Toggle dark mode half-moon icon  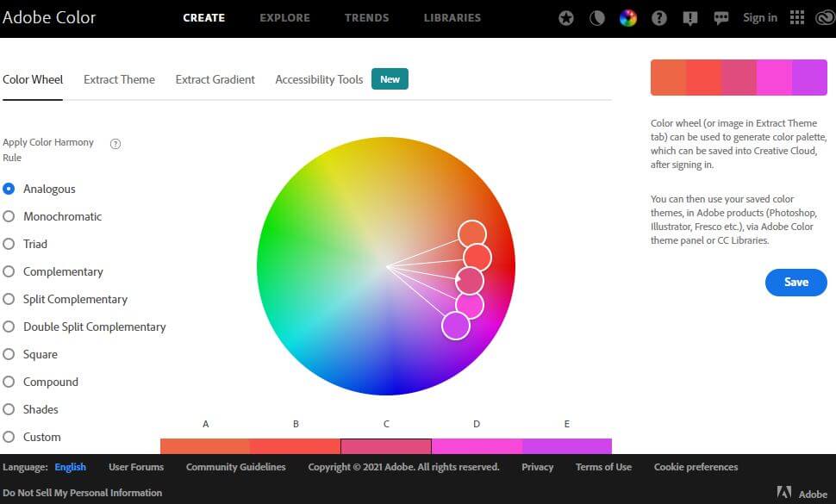pyautogui.click(x=597, y=18)
